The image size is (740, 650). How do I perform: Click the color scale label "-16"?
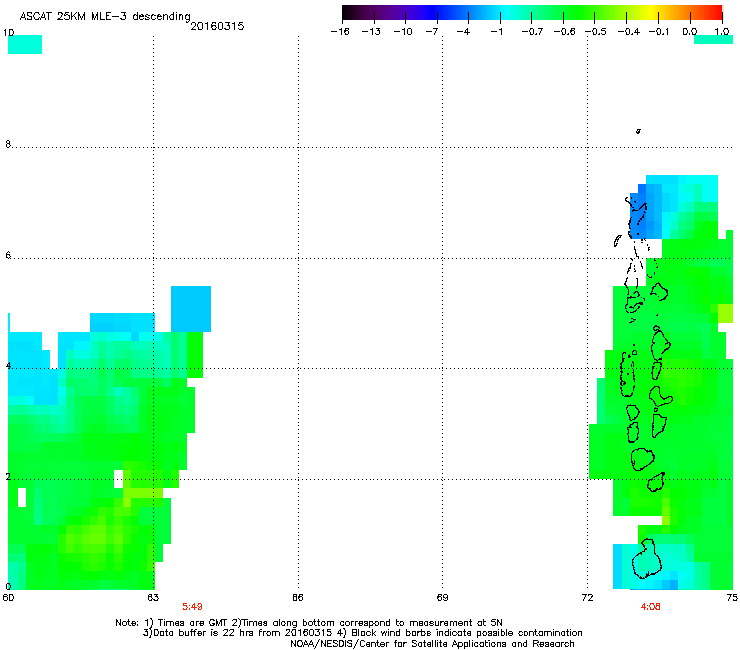340,32
